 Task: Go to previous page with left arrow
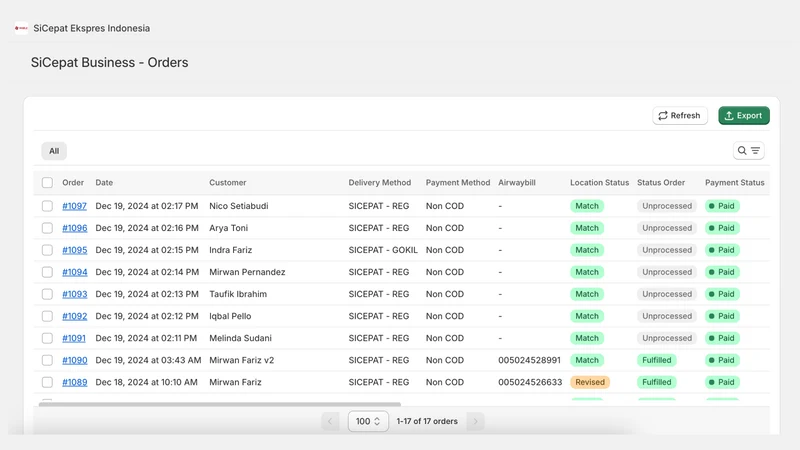(x=330, y=421)
